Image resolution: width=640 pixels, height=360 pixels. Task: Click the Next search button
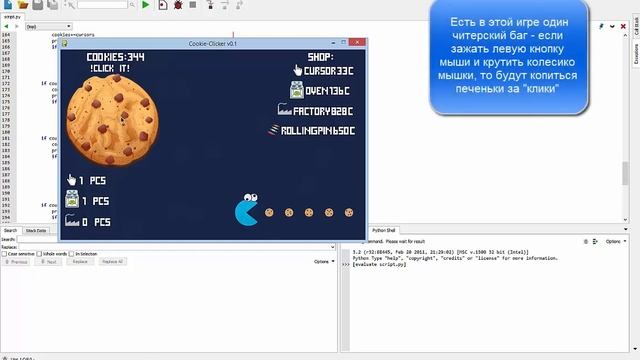(49, 262)
